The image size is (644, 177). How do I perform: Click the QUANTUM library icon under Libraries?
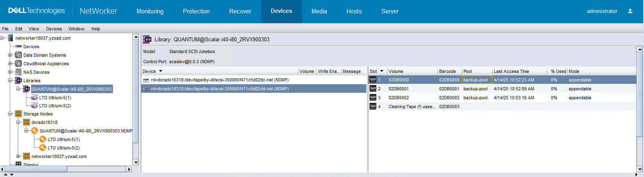27,89
